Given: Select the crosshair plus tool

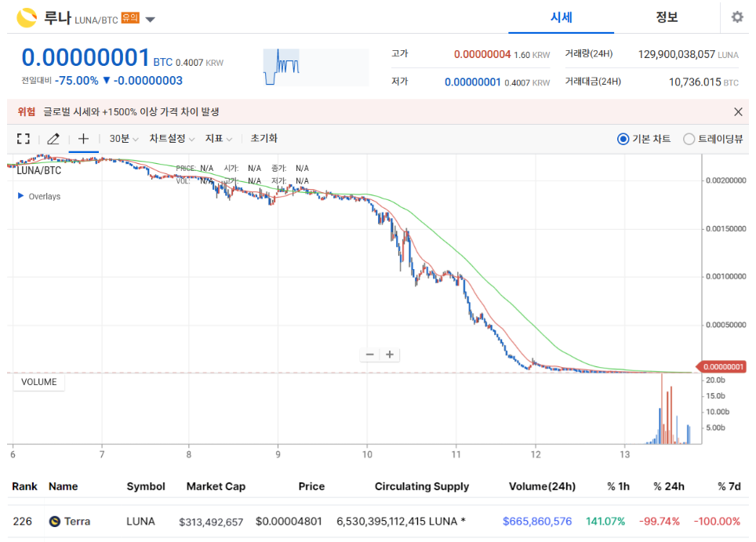Looking at the screenshot, I should [x=83, y=139].
